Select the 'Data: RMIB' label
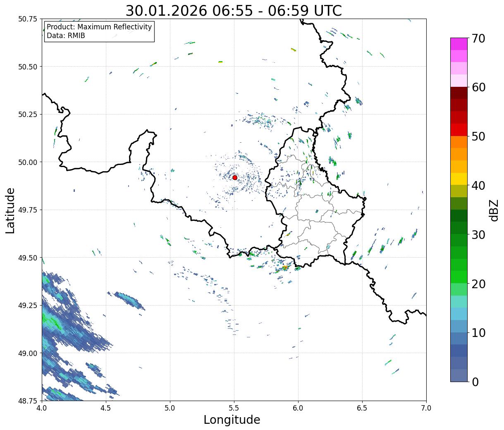Image resolution: width=504 pixels, height=430 pixels. click(x=66, y=36)
